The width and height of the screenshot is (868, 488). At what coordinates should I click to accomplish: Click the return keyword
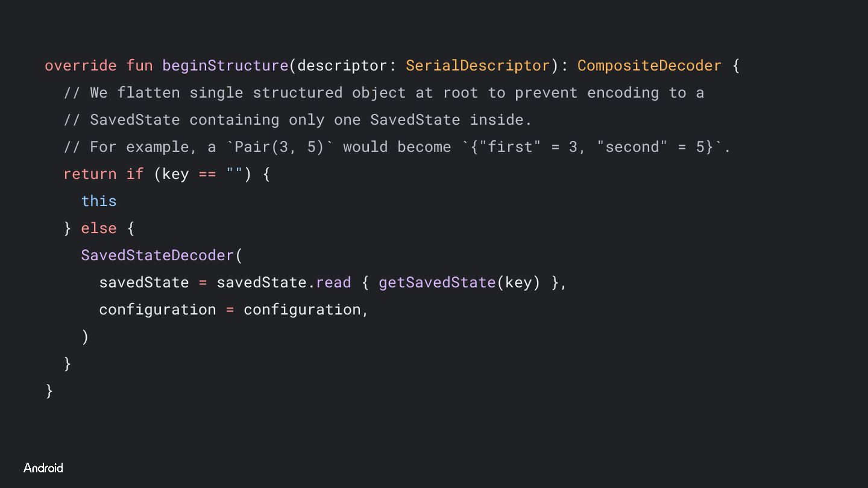(x=90, y=174)
